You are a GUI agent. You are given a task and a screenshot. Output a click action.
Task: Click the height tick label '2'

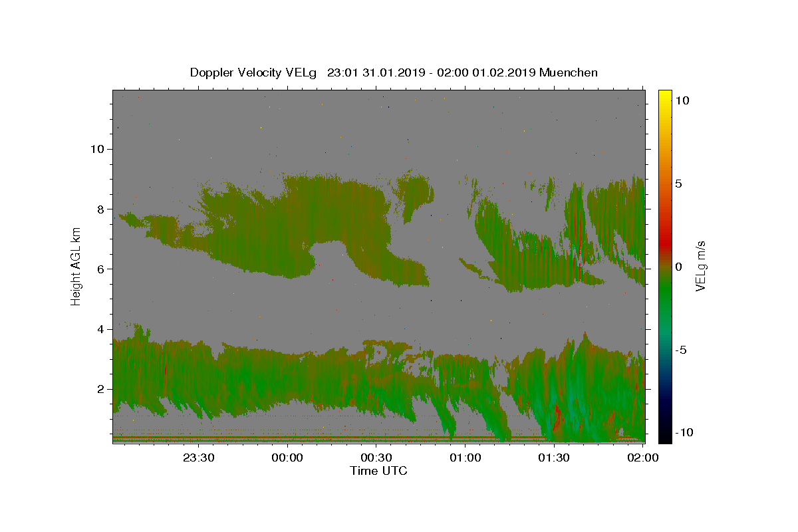point(102,389)
